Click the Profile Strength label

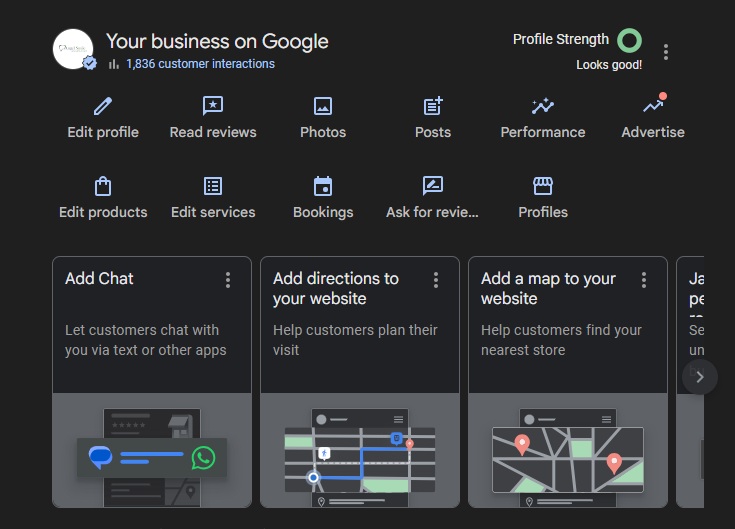point(561,39)
